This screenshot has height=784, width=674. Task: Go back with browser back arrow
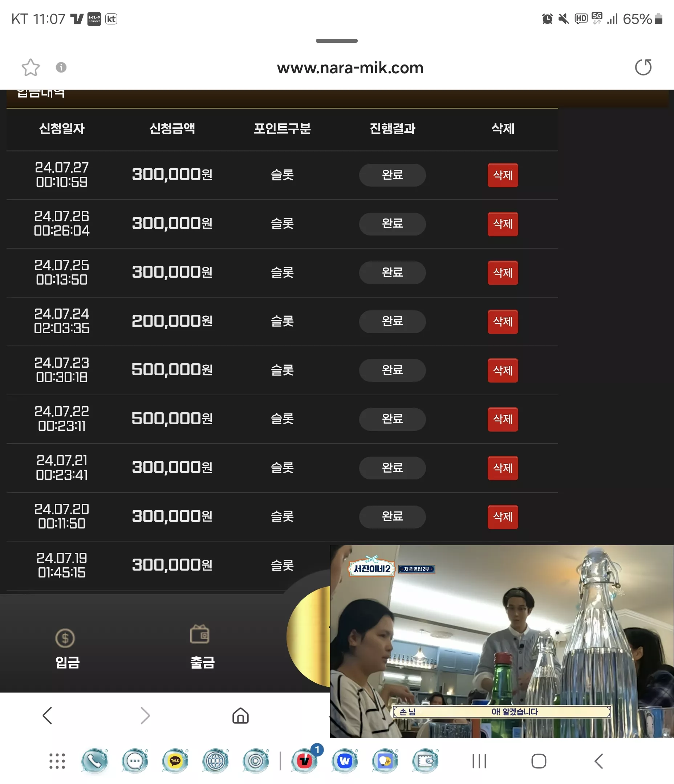coord(47,715)
